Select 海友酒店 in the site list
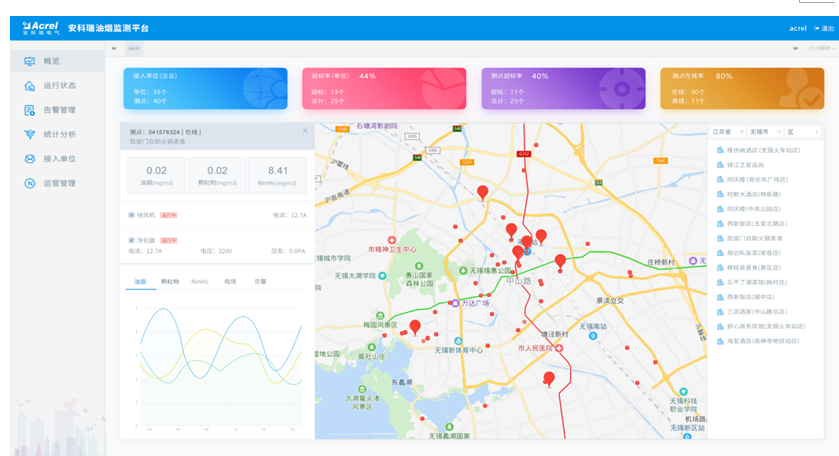The height and width of the screenshot is (456, 839). (x=762, y=341)
